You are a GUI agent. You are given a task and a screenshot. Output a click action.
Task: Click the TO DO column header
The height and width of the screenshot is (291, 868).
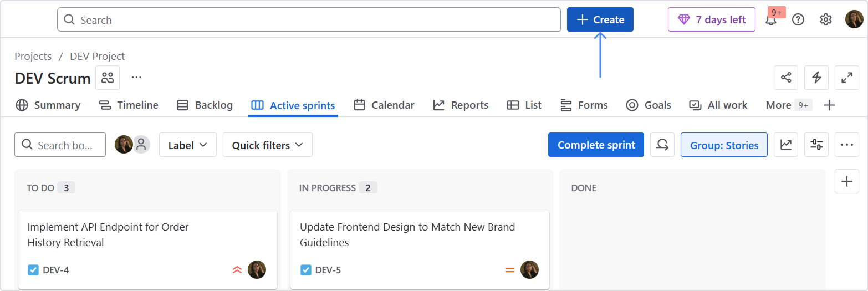(x=40, y=188)
